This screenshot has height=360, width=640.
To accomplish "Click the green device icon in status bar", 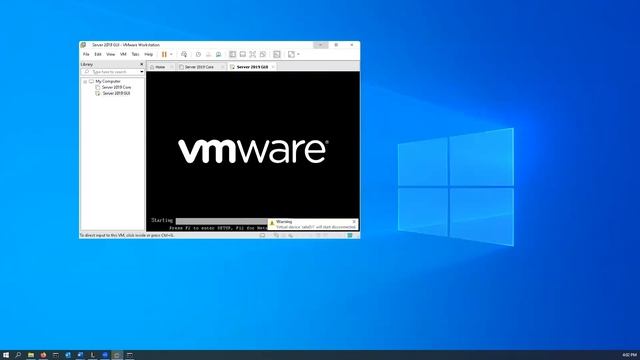I will (x=350, y=236).
